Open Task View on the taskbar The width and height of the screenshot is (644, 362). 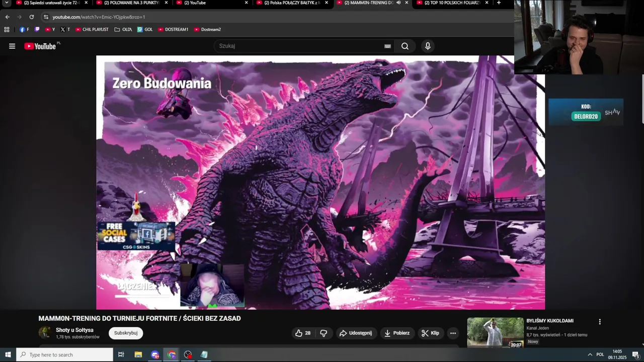(121, 354)
